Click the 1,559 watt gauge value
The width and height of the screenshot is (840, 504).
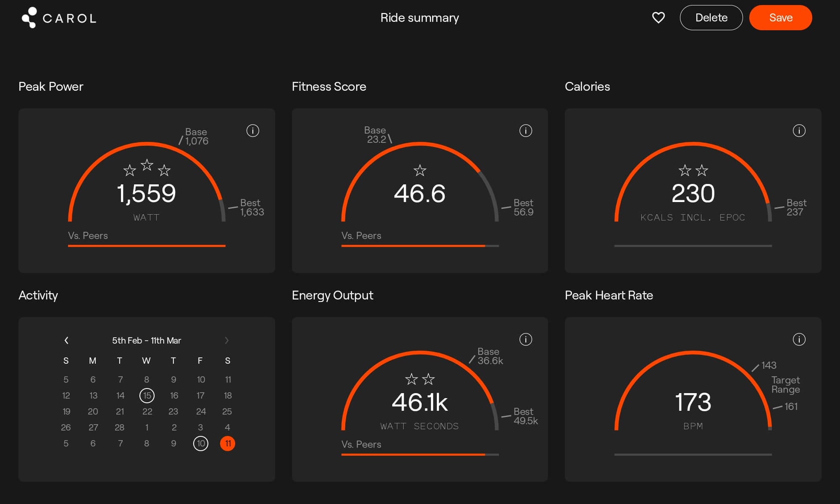147,194
